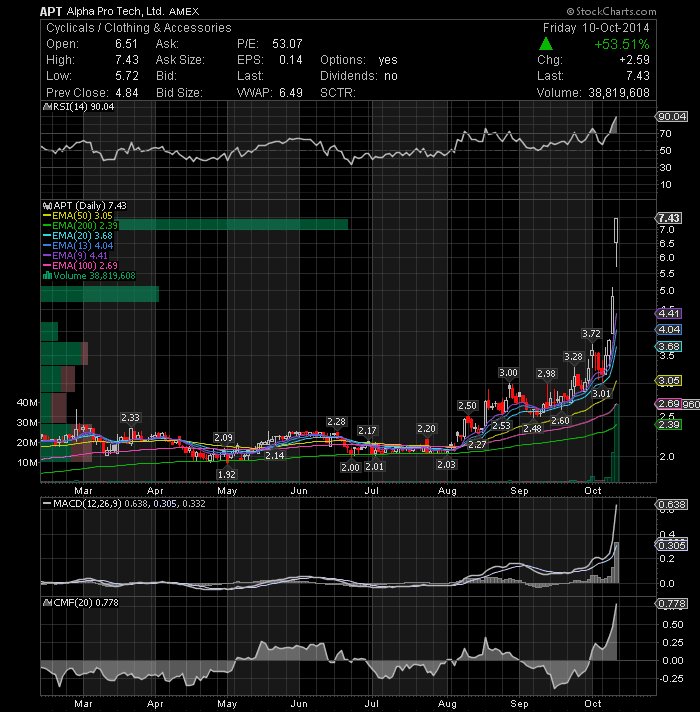Click the EMA(20) 3.68 legend entry
The image size is (700, 712).
point(78,236)
